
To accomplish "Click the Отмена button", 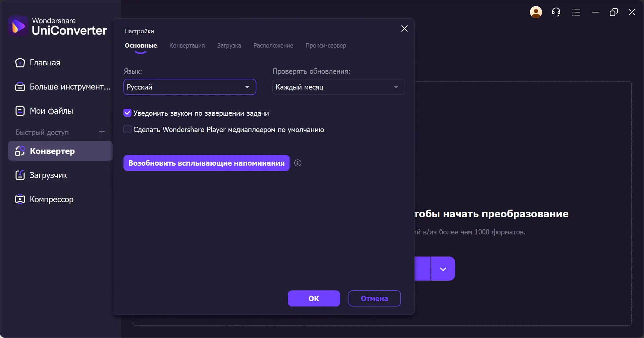I will pyautogui.click(x=375, y=298).
